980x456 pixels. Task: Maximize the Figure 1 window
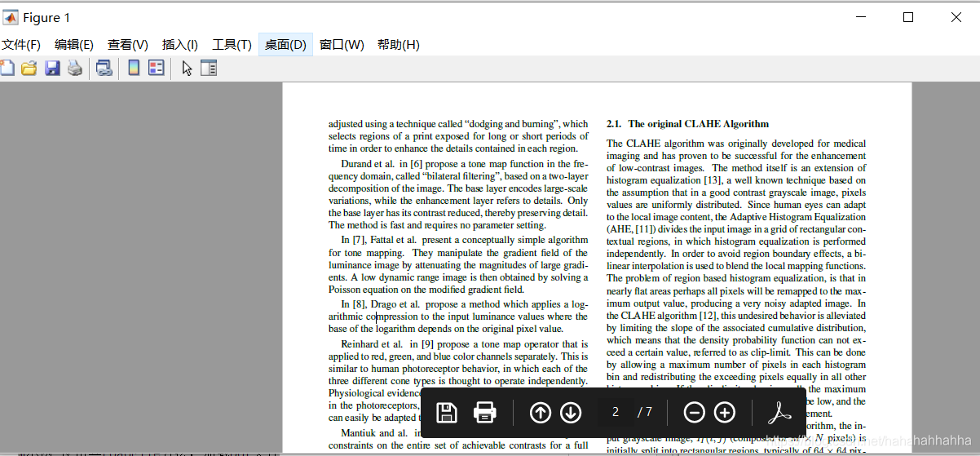(908, 17)
